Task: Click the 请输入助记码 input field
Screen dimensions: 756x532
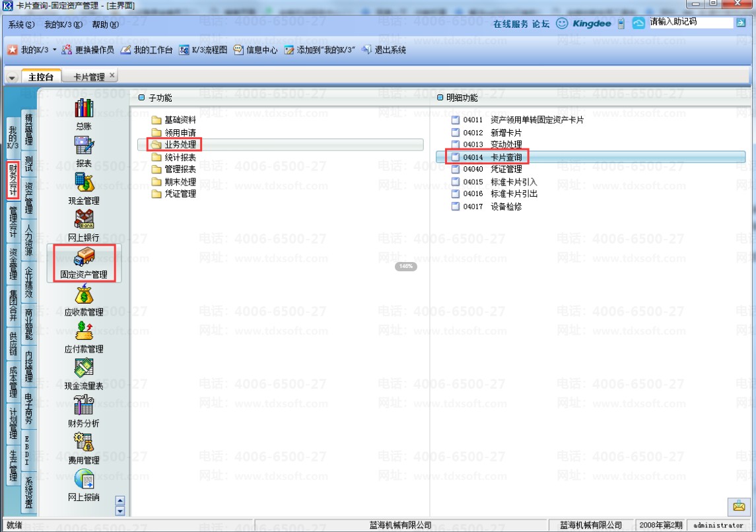Action: pos(691,22)
